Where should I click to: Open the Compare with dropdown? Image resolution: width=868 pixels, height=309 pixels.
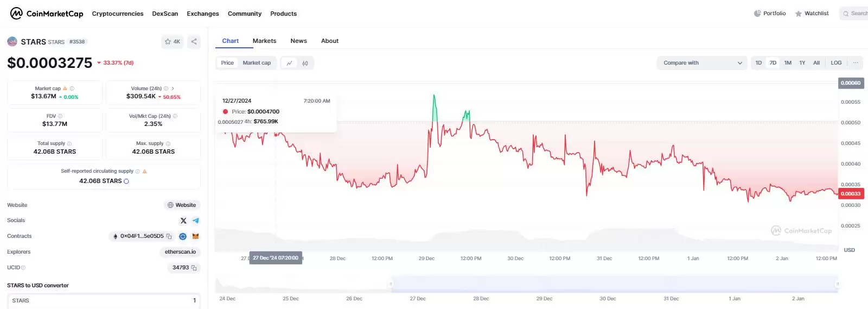coord(703,63)
